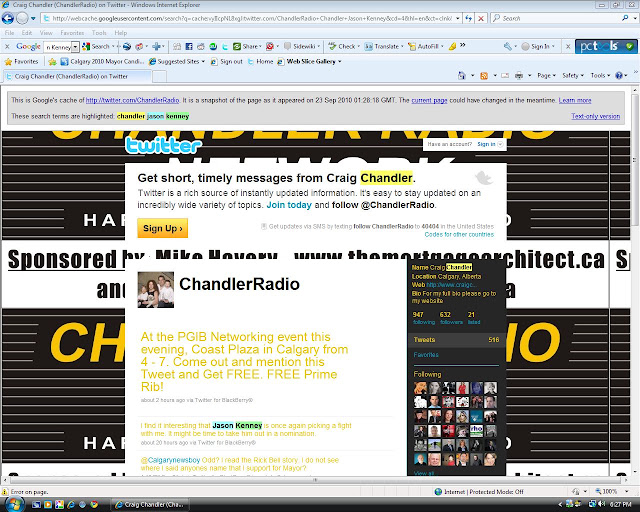Click the Facebook icon in Google Toolbar
Viewport: 640px width, 512px height.
pos(189,47)
